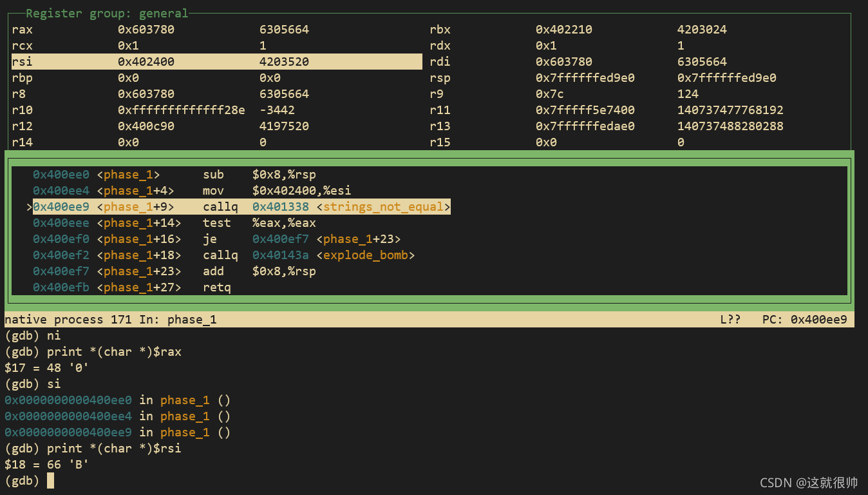This screenshot has width=868, height=495.
Task: Click the 'Register group: general' title
Action: coord(107,13)
